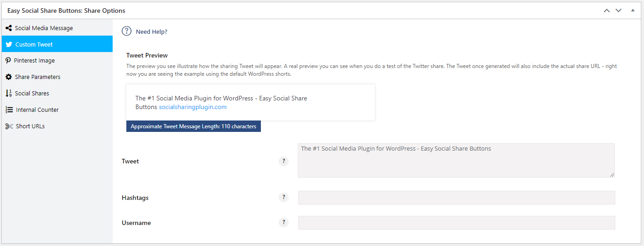Click the Pinterest icon in sidebar
644x246 pixels.
(x=8, y=60)
